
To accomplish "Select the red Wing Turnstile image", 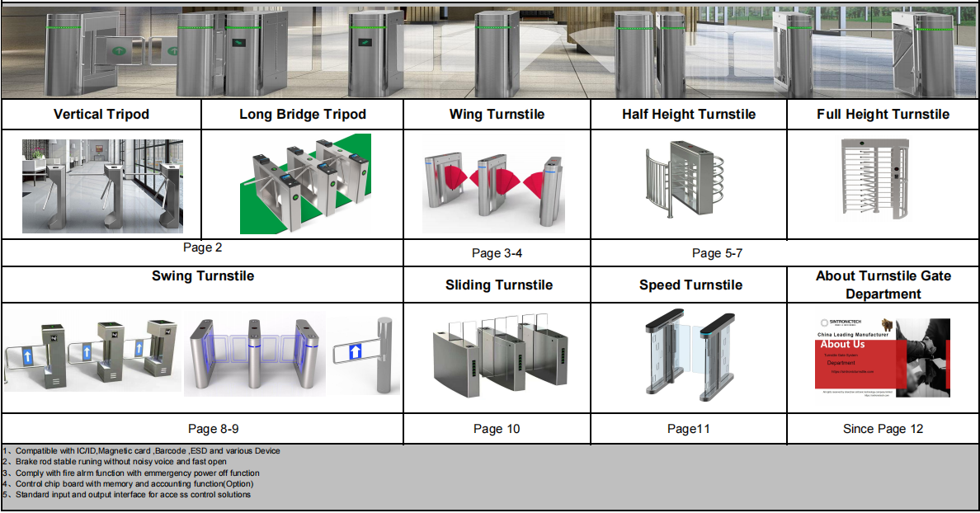I will 493,184.
